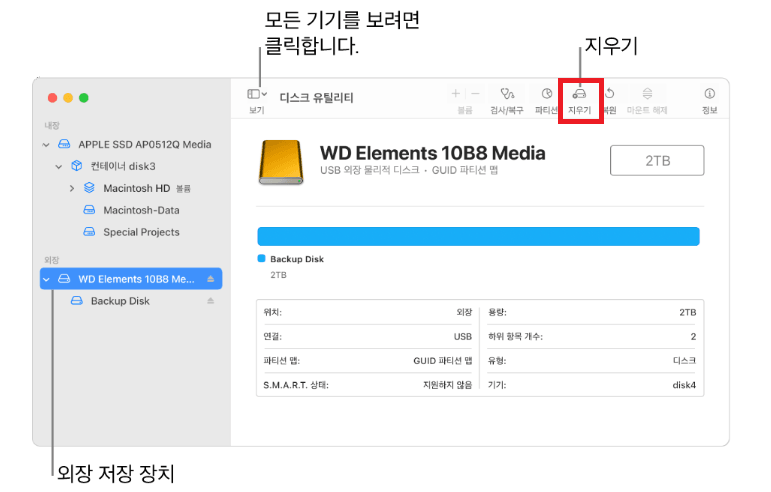Collapse the 컨테이너 disk3 chevron
Viewport: 771px width, 492px height.
coord(59,167)
